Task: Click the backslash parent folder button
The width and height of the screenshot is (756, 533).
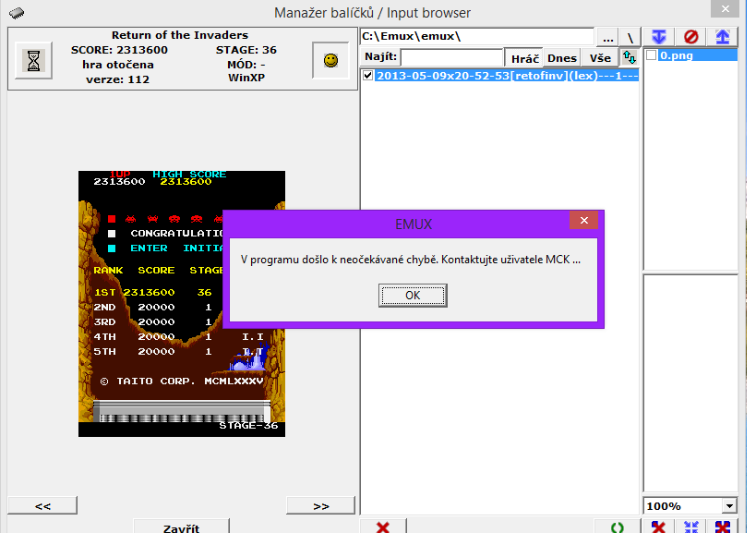Action: [x=630, y=37]
